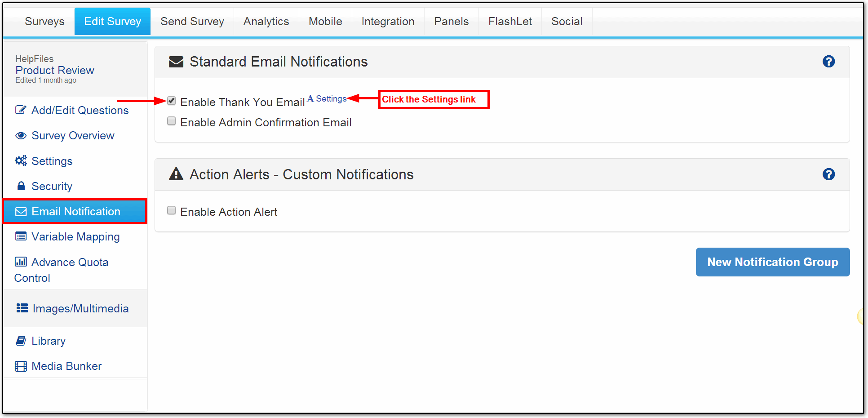This screenshot has width=868, height=418.
Task: Open the Product Review survey link
Action: 55,71
